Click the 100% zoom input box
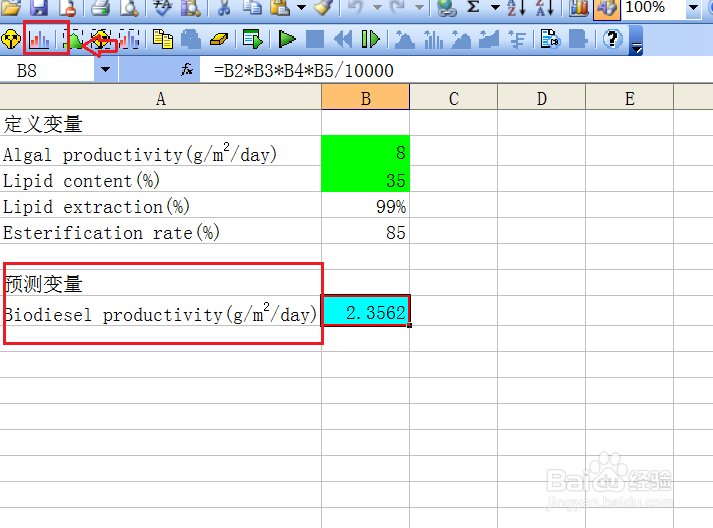This screenshot has width=713, height=528. click(x=653, y=8)
